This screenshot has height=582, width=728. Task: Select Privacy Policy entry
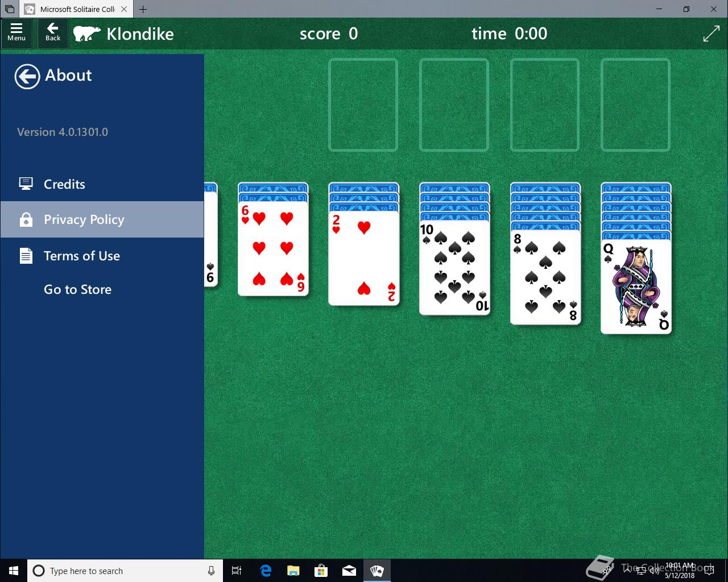pos(102,219)
